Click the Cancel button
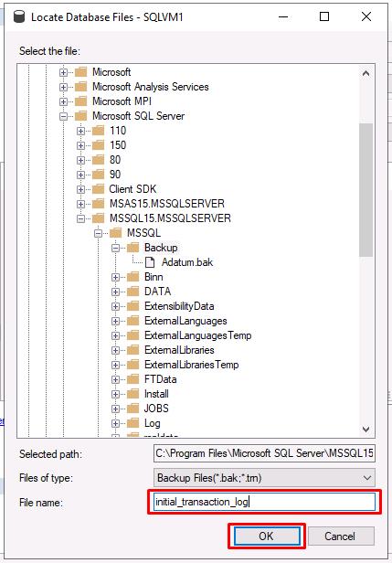 coord(340,536)
